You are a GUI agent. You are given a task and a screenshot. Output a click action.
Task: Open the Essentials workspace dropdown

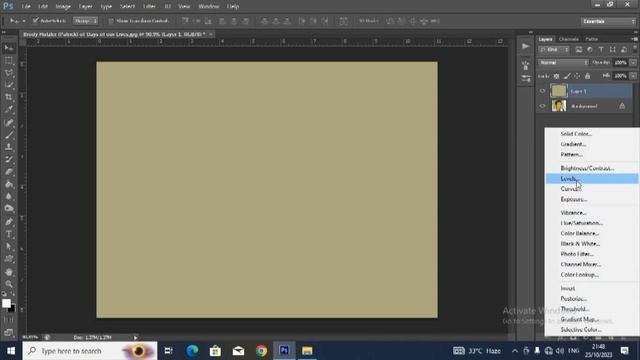[609, 21]
